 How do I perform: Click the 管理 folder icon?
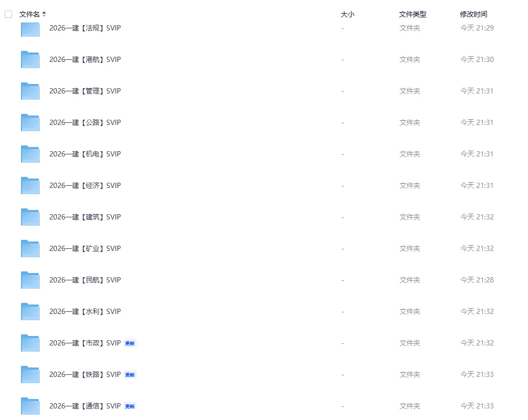click(x=30, y=91)
